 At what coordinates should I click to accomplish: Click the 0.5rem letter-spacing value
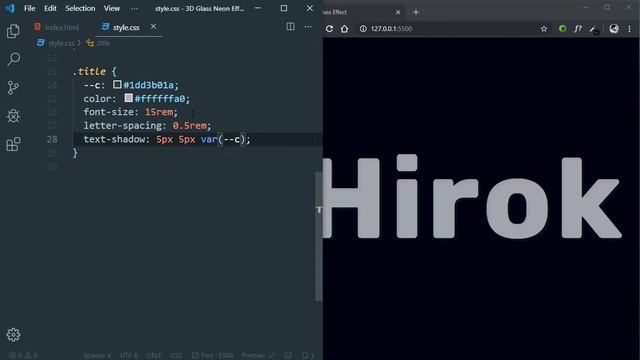[x=189, y=125]
